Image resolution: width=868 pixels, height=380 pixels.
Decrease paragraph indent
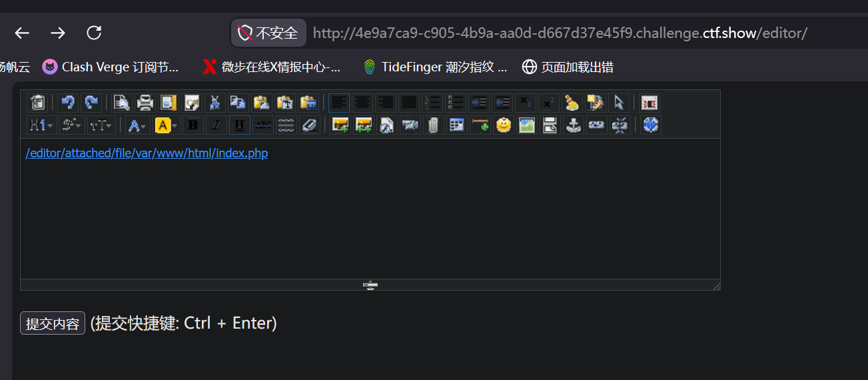(x=502, y=103)
